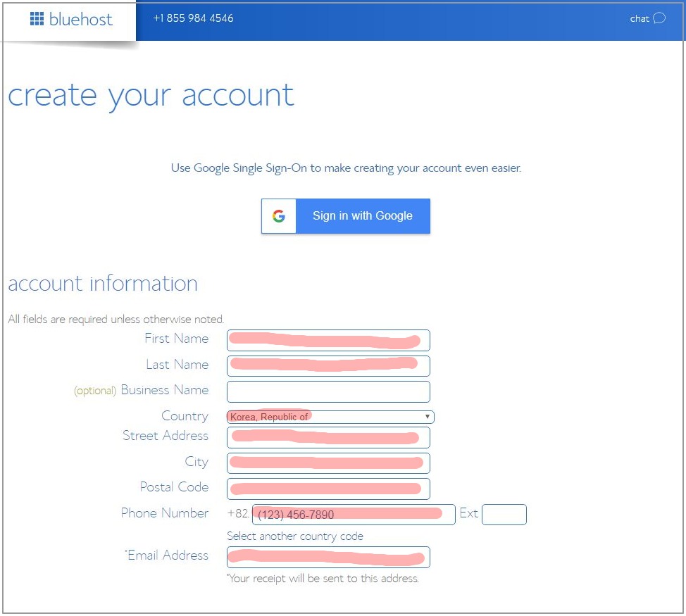686x616 pixels.
Task: Focus the City input field
Action: (x=328, y=463)
